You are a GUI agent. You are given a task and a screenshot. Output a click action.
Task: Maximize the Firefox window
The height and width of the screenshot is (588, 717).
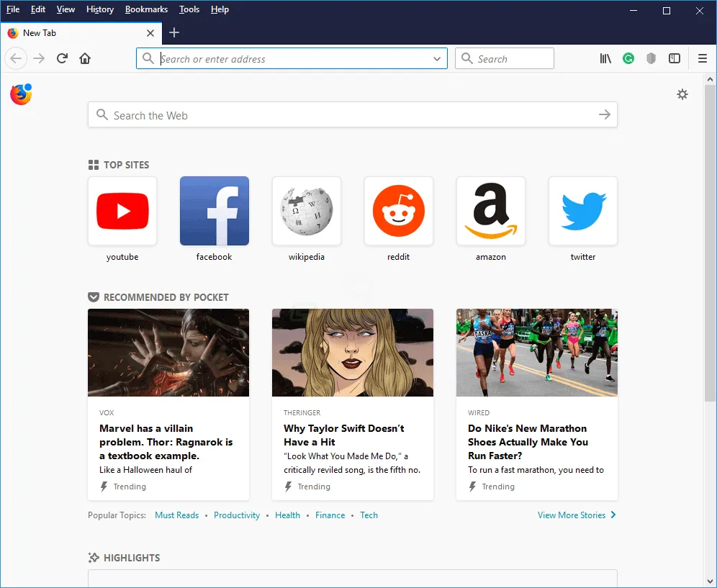pos(667,11)
